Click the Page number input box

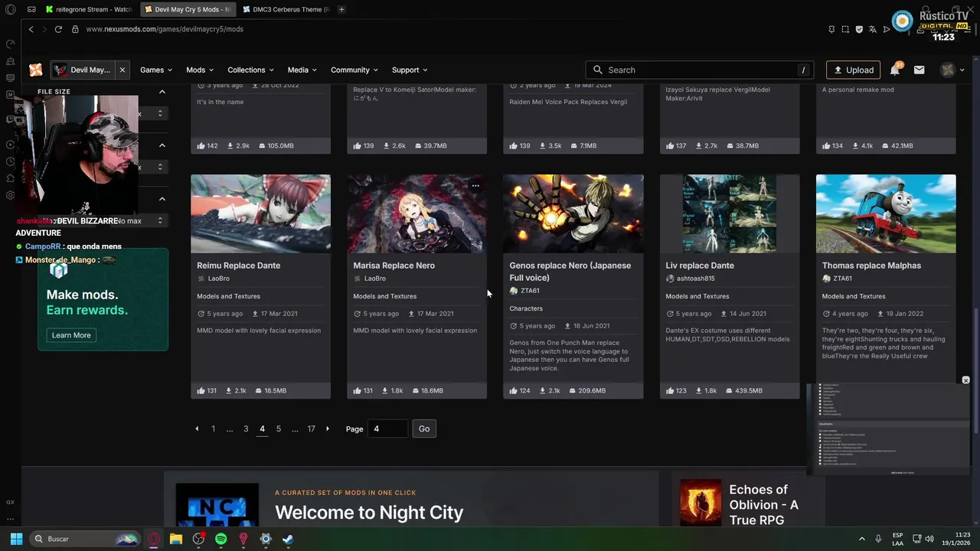(387, 429)
